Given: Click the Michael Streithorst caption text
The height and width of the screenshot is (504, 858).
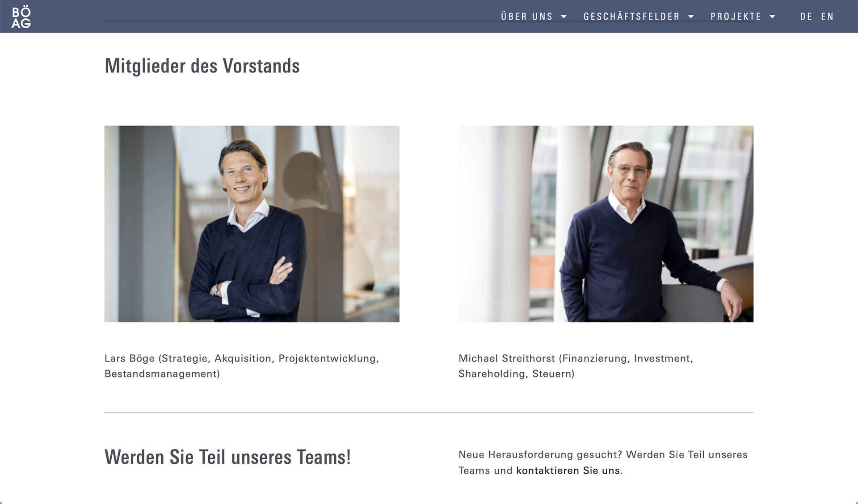Looking at the screenshot, I should click(x=576, y=366).
